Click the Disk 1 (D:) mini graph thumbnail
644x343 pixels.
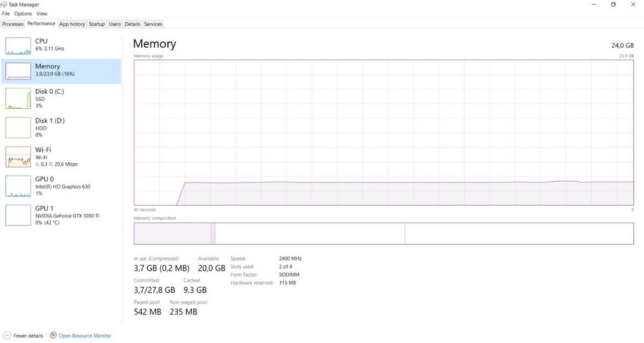[18, 128]
